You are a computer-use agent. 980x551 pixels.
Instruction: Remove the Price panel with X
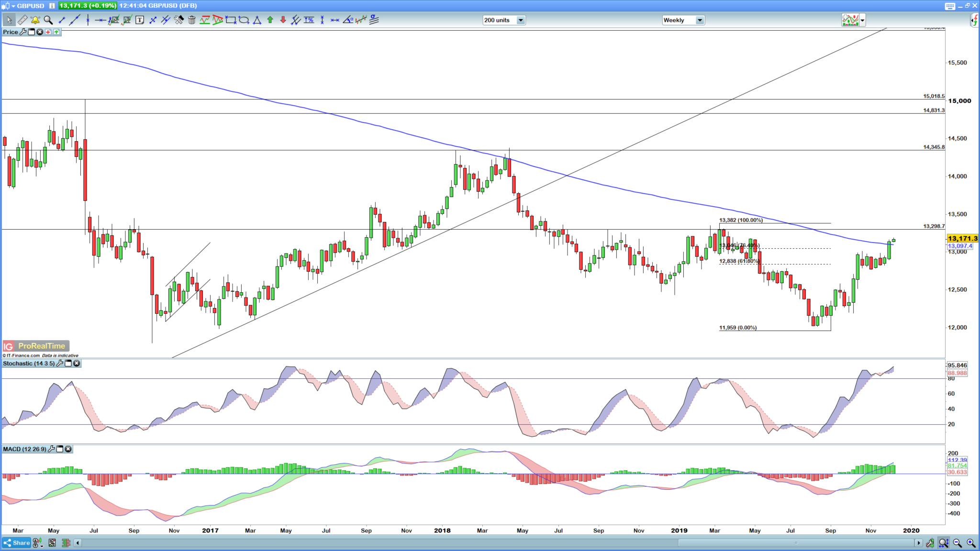pos(40,32)
